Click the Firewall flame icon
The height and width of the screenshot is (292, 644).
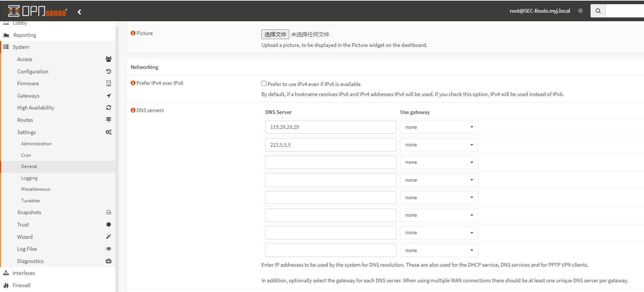coord(6,285)
